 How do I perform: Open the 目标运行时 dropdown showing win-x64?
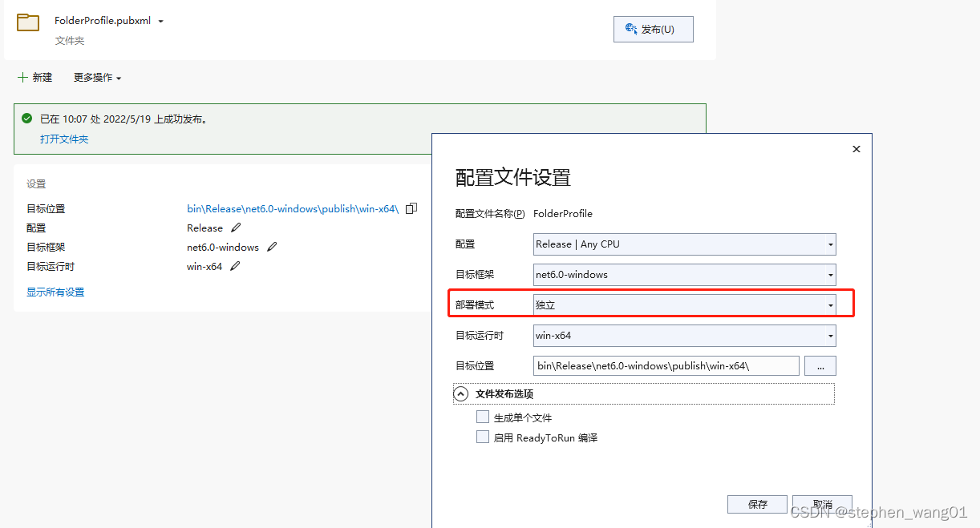tap(830, 335)
